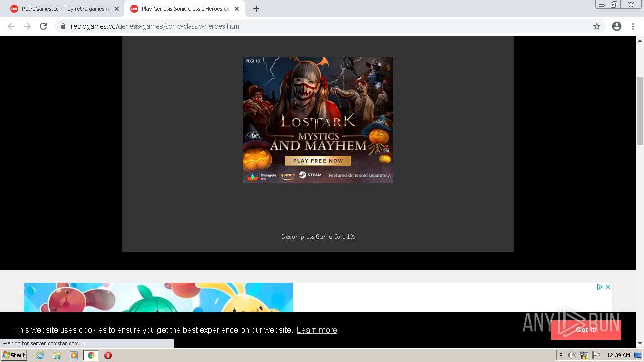This screenshot has height=362, width=644.
Task: Show hidden system tray icons
Action: pyautogui.click(x=561, y=355)
